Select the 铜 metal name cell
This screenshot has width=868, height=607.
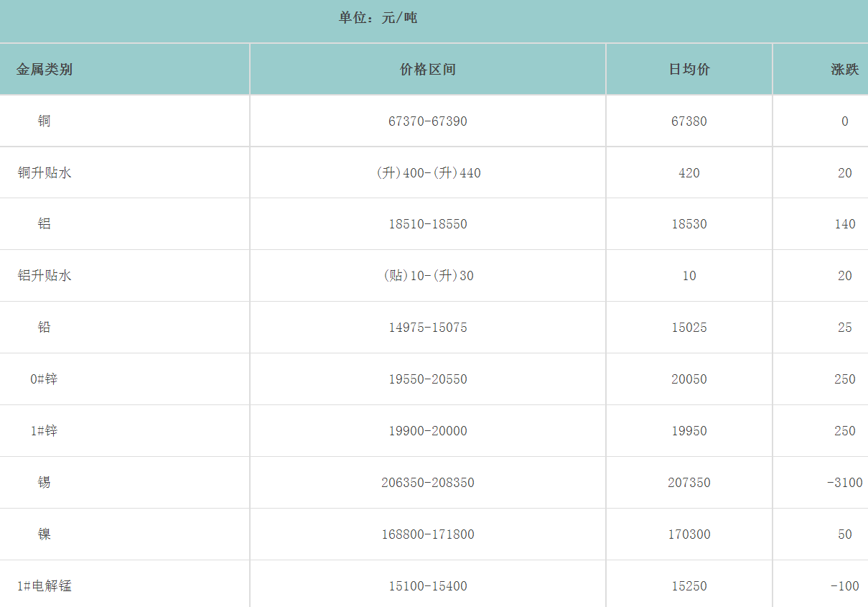coord(45,121)
